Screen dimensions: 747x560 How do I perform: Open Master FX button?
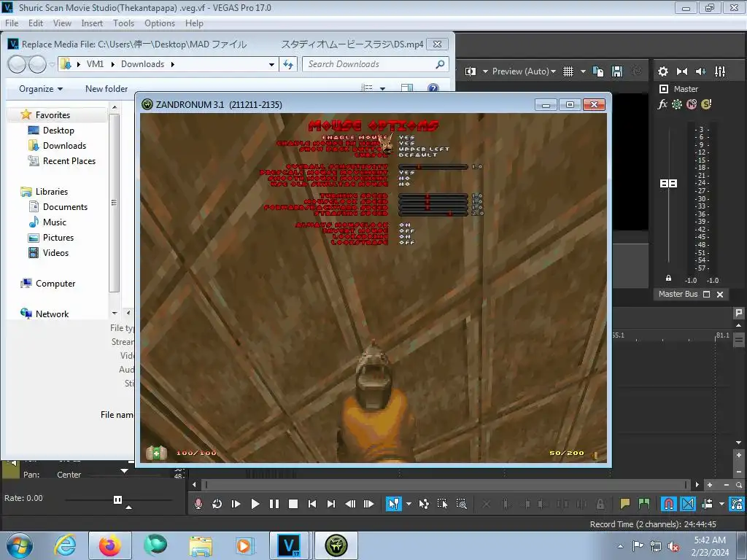(662, 104)
